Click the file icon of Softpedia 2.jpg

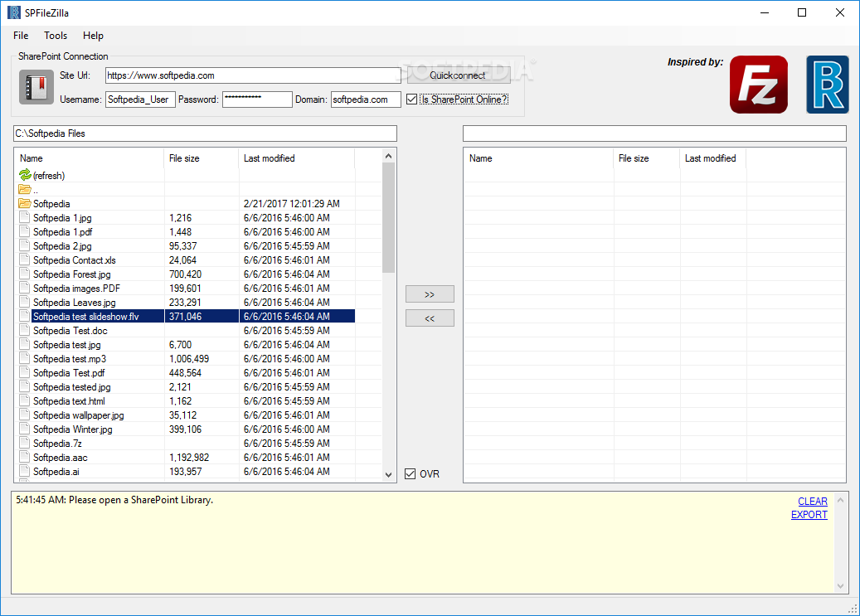point(24,245)
